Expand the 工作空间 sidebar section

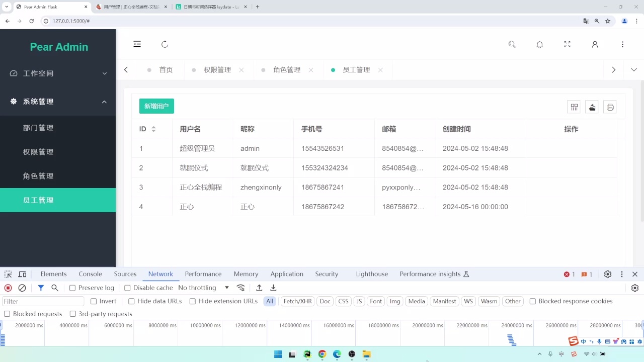pos(58,73)
